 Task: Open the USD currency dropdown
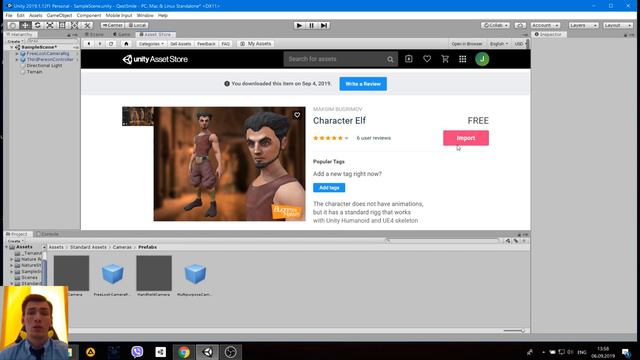pos(520,44)
